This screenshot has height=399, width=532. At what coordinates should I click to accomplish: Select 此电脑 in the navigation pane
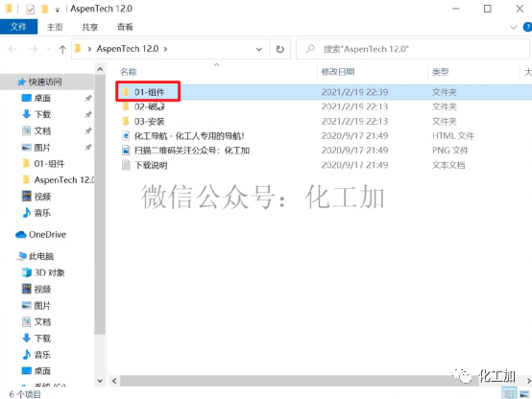[x=40, y=256]
